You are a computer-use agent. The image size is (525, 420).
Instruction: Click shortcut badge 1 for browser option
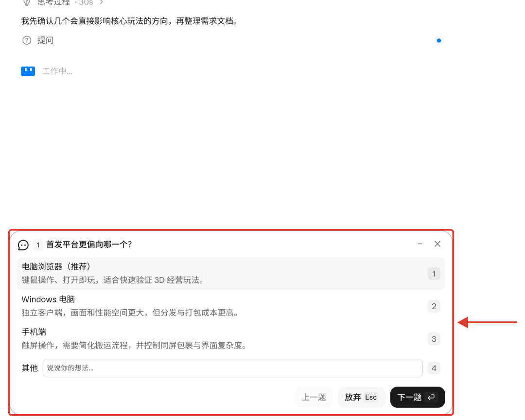click(434, 274)
